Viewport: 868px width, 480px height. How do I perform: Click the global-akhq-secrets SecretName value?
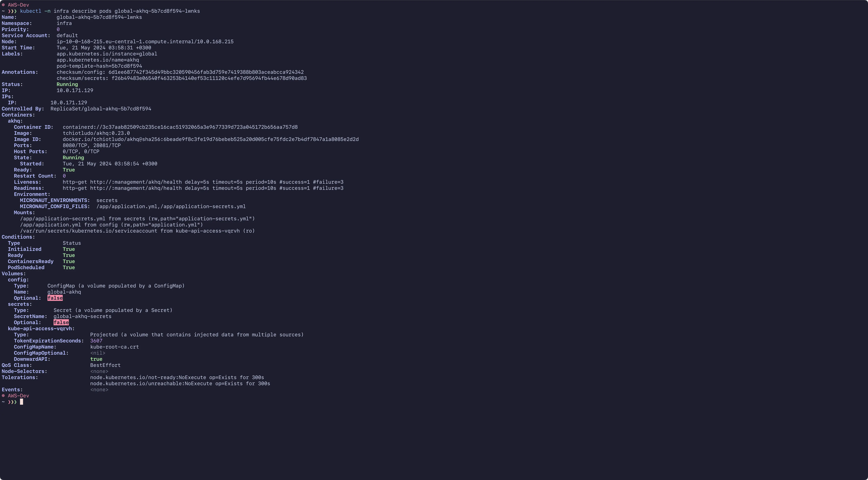pos(82,316)
